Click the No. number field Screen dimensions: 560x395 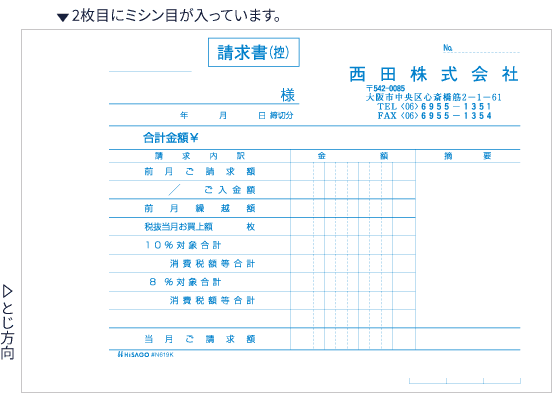(x=481, y=48)
